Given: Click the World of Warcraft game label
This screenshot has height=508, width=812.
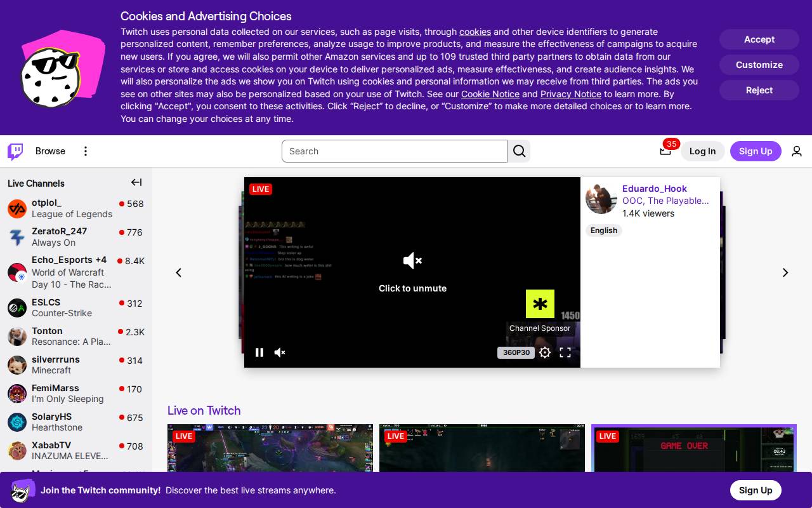Looking at the screenshot, I should pyautogui.click(x=68, y=272).
